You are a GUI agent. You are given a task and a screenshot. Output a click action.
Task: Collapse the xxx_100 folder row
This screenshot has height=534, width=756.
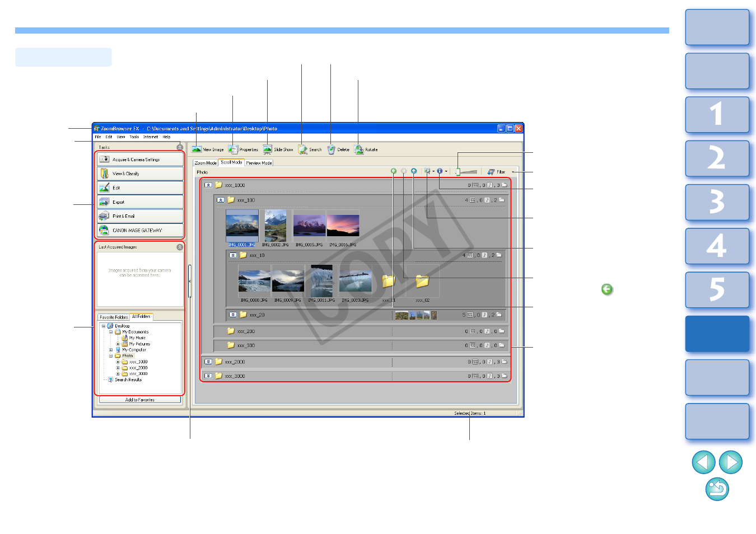[221, 200]
